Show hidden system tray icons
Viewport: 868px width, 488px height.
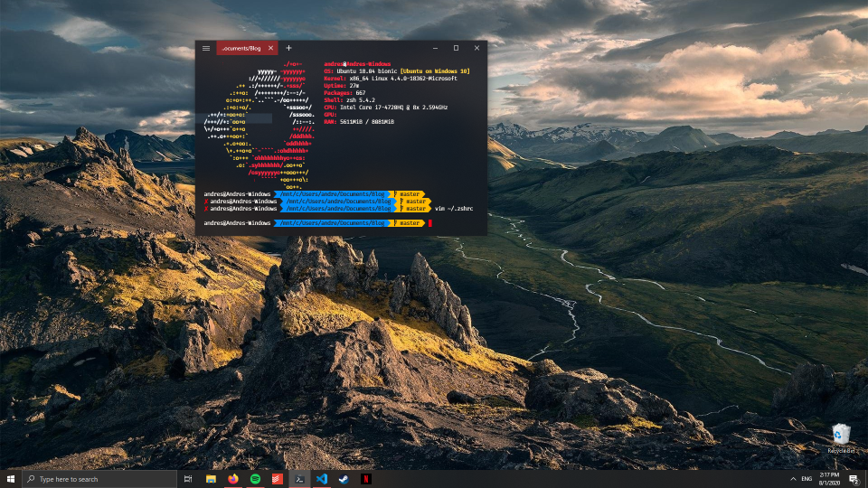(793, 479)
